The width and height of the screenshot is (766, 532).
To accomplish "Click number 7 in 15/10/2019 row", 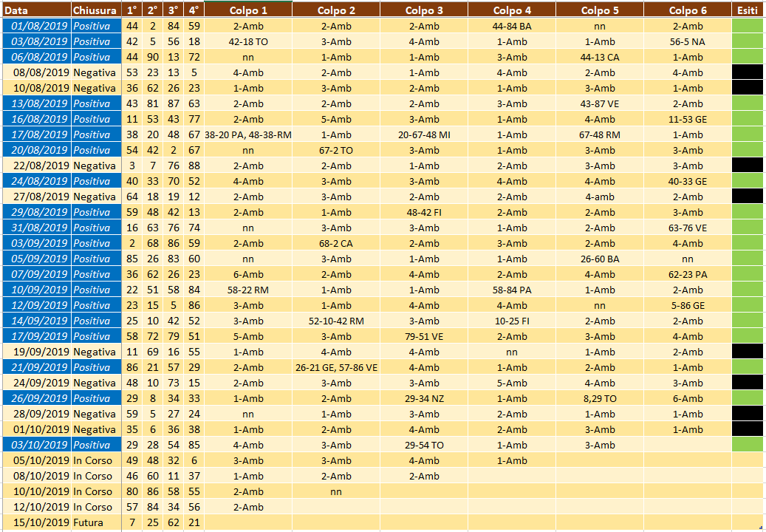I will pos(132,522).
